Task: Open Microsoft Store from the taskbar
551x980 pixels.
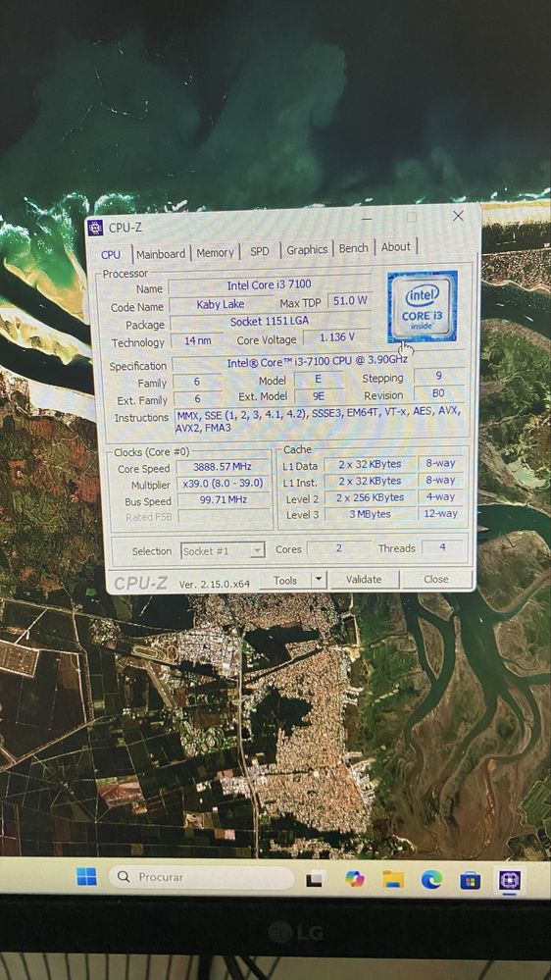Action: [x=471, y=881]
